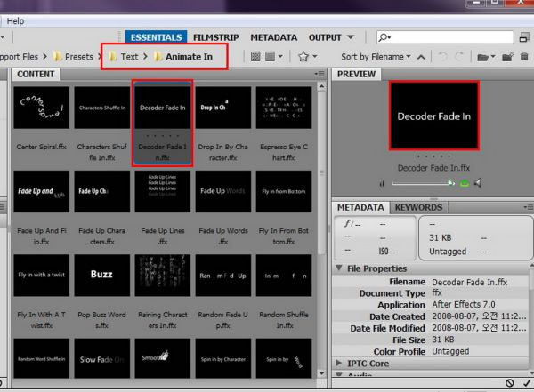Select the Smooth Move In thumbnail
The image size is (534, 392).
pos(163,358)
